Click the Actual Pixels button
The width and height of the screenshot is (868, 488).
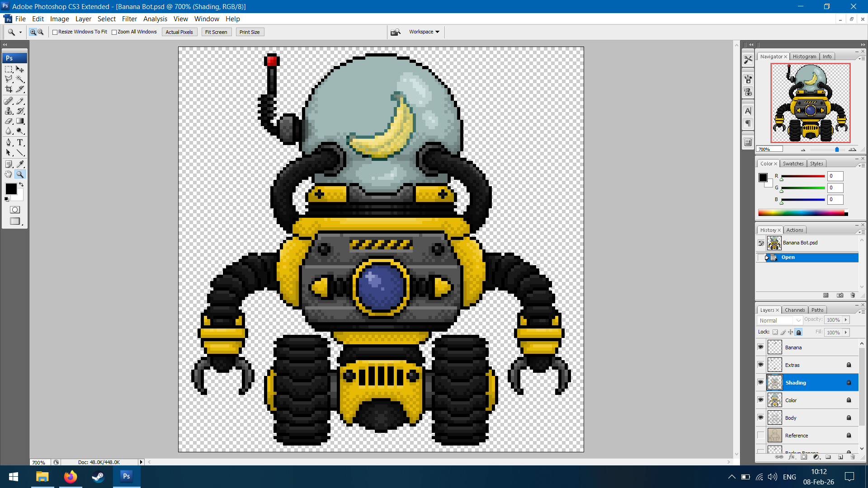pos(179,32)
